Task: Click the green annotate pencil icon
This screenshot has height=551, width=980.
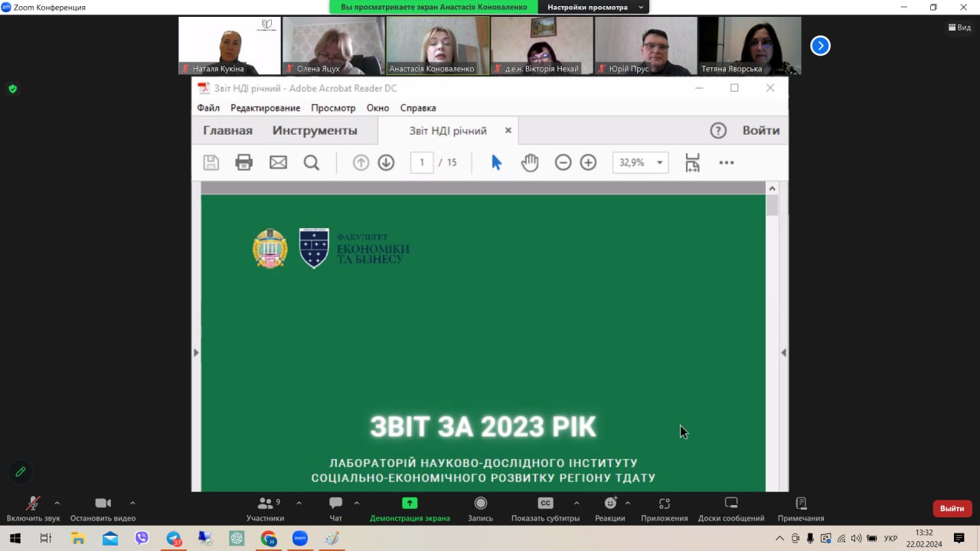Action: pyautogui.click(x=21, y=471)
